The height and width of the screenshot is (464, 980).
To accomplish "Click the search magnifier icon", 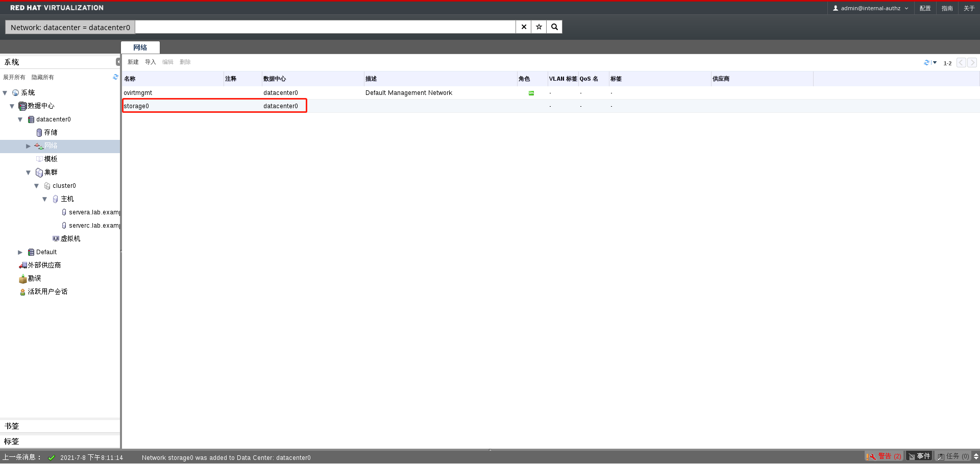I will click(x=554, y=27).
